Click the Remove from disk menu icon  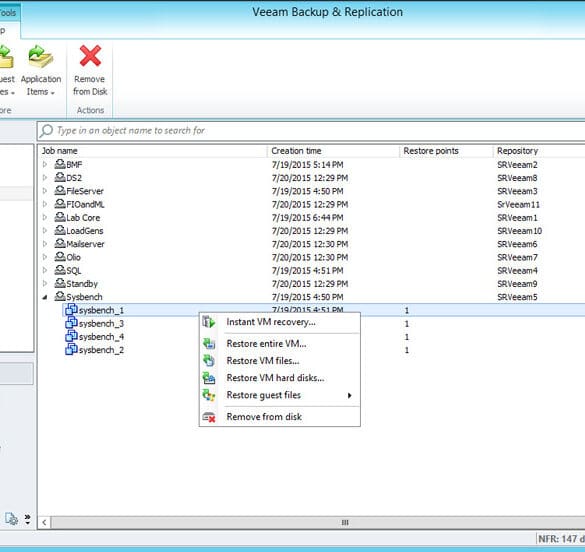(x=209, y=417)
